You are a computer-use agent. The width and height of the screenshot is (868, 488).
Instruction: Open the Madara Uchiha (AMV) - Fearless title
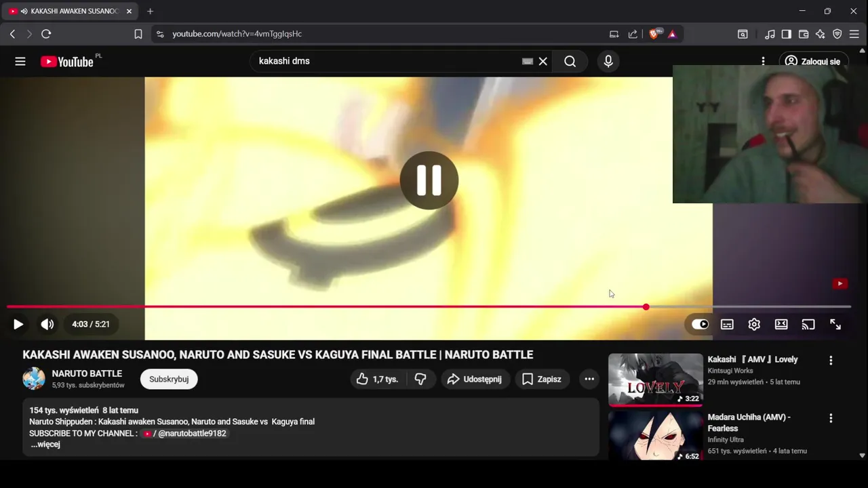(749, 422)
